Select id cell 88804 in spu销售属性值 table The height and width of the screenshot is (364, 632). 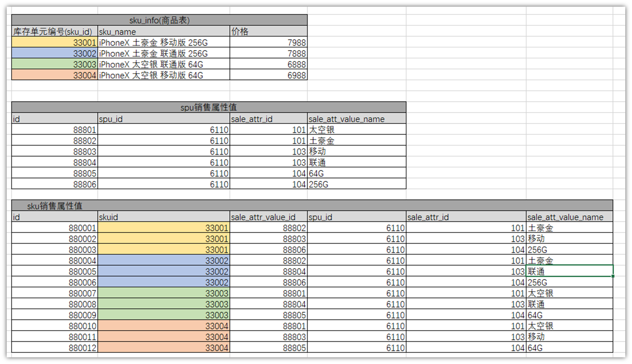tap(55, 162)
